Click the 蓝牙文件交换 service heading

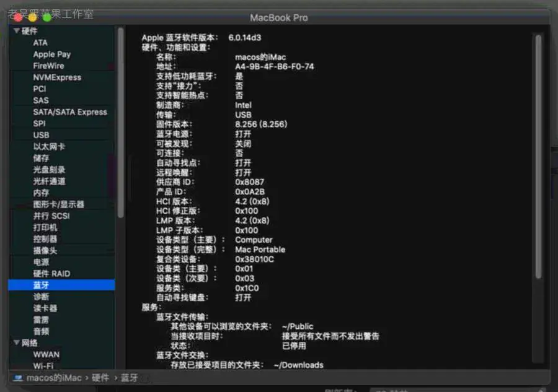(182, 355)
